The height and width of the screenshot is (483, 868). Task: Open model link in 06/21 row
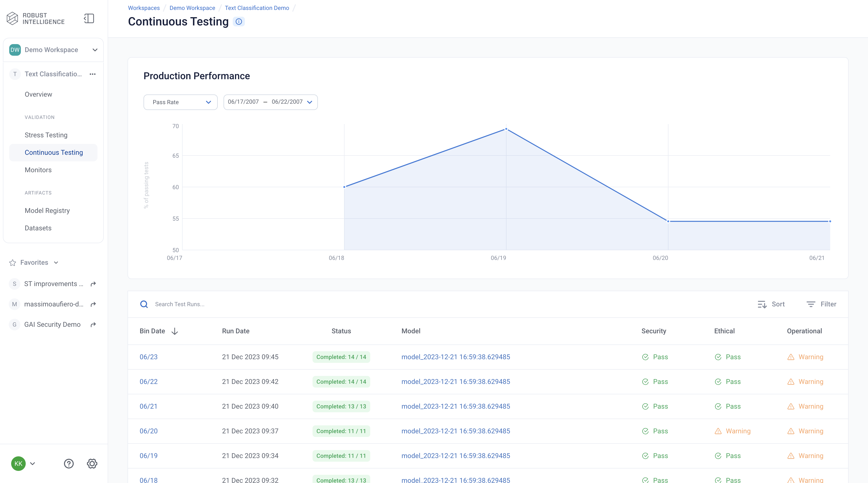[456, 407]
